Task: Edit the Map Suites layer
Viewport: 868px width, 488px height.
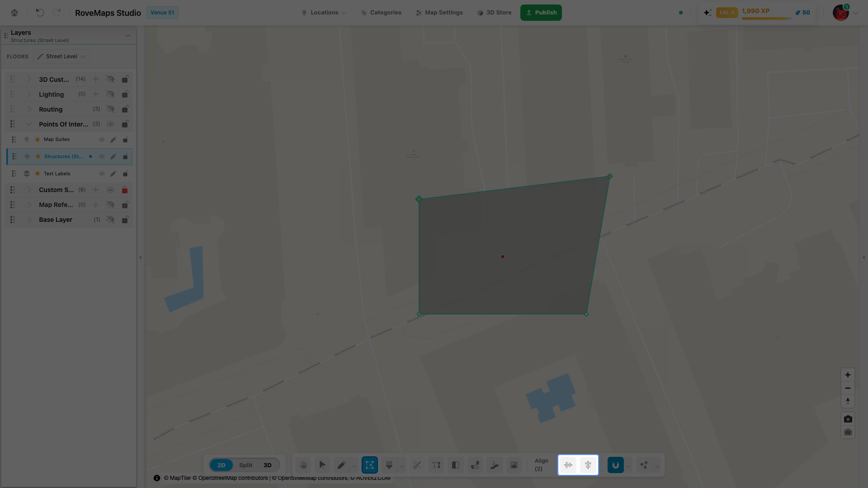Action: point(113,140)
